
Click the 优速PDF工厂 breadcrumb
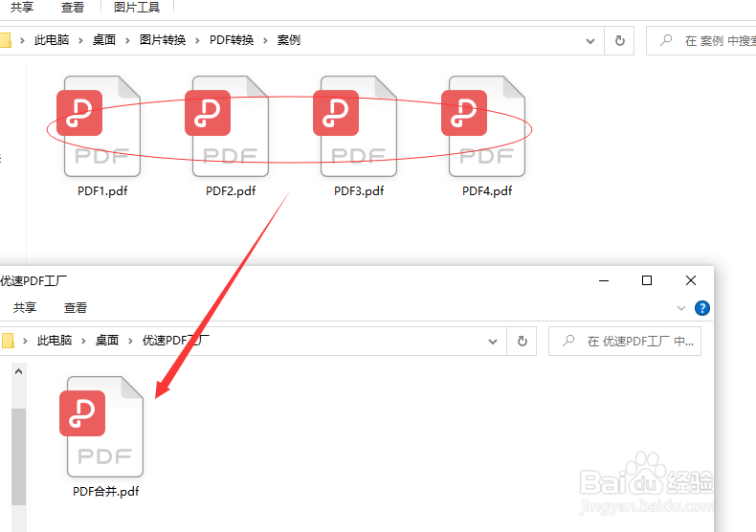click(176, 341)
